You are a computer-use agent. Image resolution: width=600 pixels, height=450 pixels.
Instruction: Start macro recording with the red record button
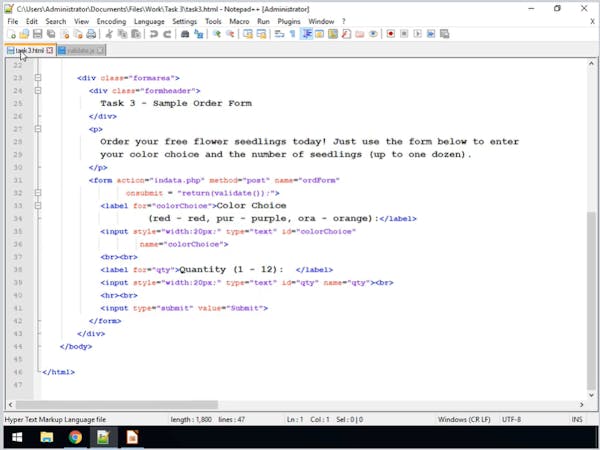[x=390, y=34]
